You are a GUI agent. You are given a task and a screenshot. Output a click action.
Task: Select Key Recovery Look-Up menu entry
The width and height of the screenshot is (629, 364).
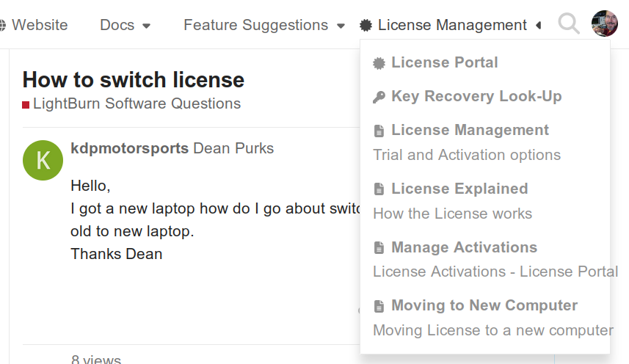(476, 96)
